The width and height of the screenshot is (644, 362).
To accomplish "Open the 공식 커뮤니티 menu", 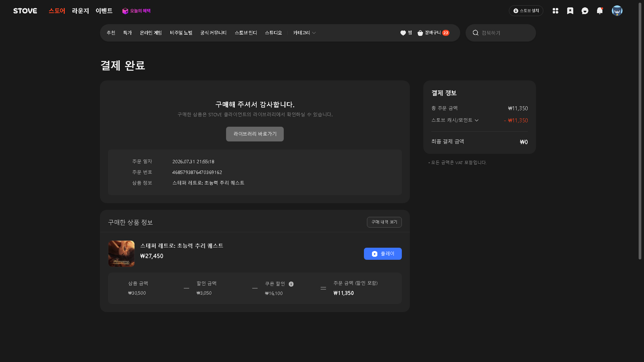I will coord(213,33).
